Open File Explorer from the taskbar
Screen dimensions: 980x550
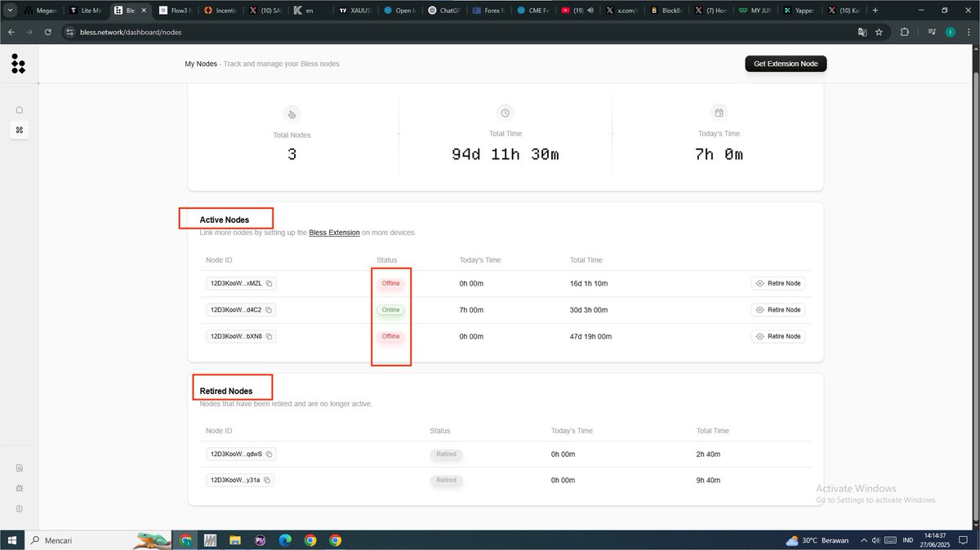(x=235, y=540)
